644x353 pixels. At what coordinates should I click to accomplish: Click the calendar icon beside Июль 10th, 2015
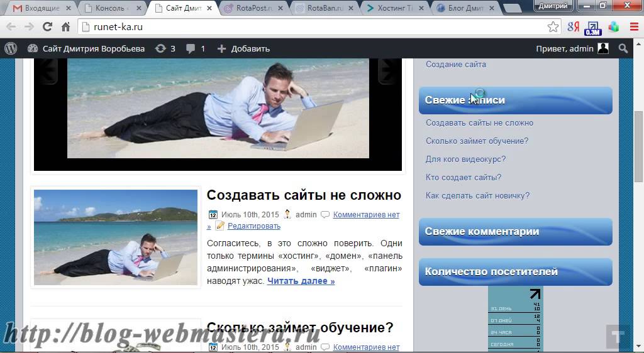coord(213,214)
